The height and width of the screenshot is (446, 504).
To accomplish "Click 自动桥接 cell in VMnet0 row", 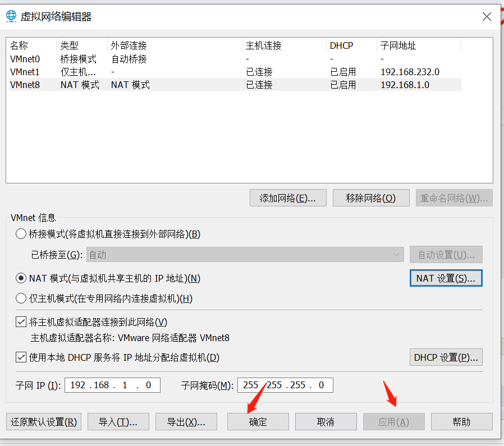I will point(129,59).
